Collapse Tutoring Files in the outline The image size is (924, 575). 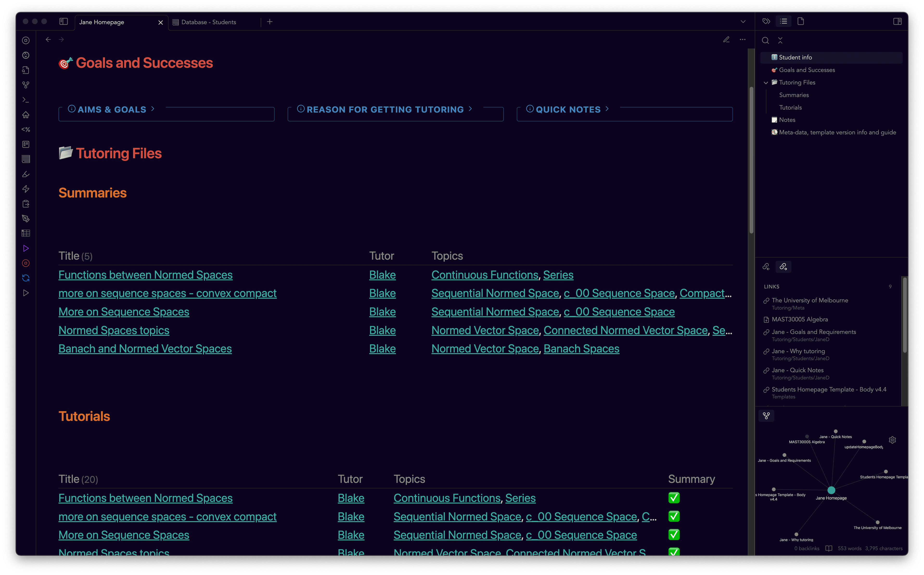766,82
